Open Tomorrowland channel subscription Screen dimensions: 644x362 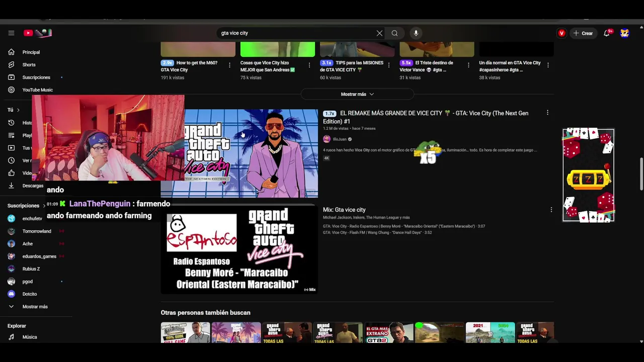tap(36, 231)
